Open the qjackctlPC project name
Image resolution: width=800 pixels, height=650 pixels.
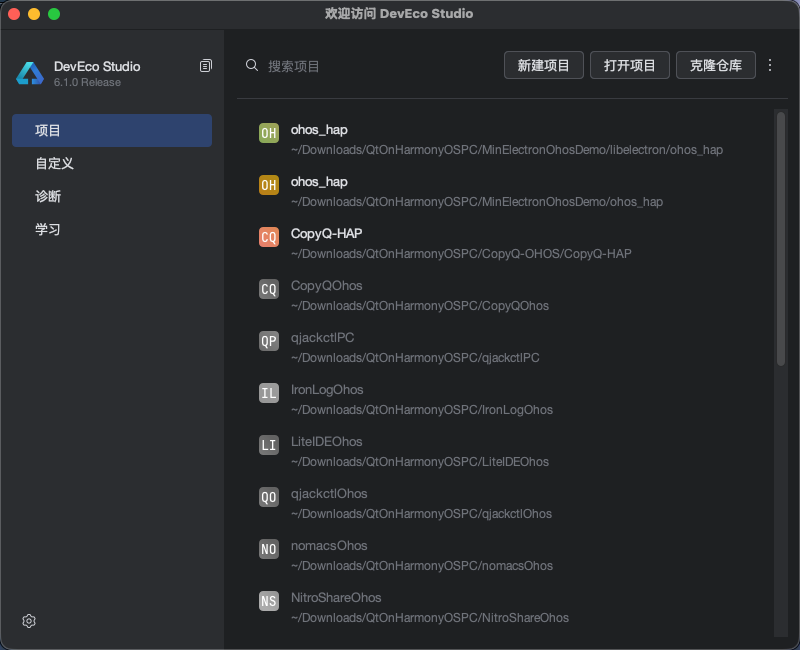coord(322,338)
